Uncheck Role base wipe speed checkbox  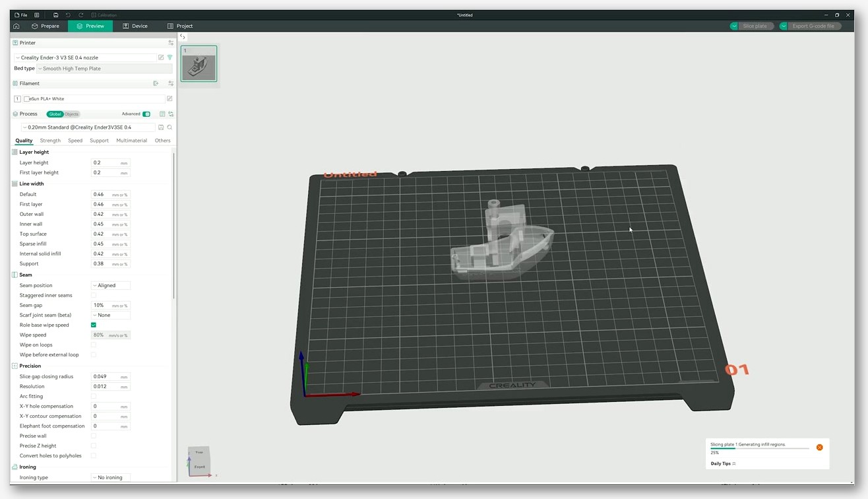point(94,325)
